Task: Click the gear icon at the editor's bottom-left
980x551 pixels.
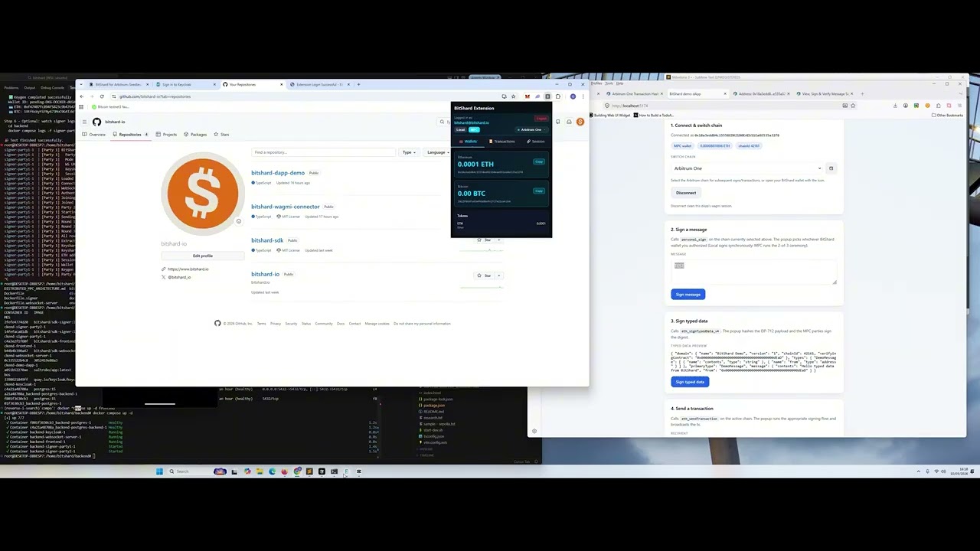Action: tap(534, 431)
